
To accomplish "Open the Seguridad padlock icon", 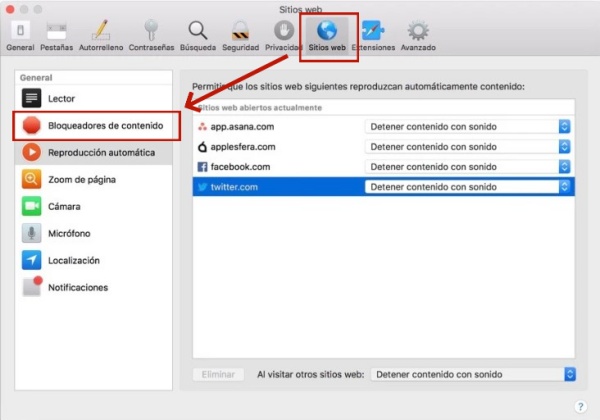I will click(241, 31).
